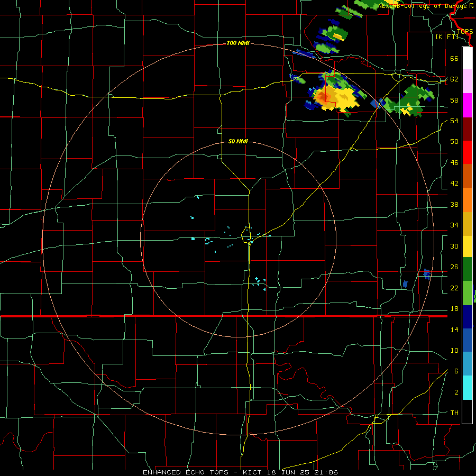
Task: Click the legend value "50"
Action: 454,142
